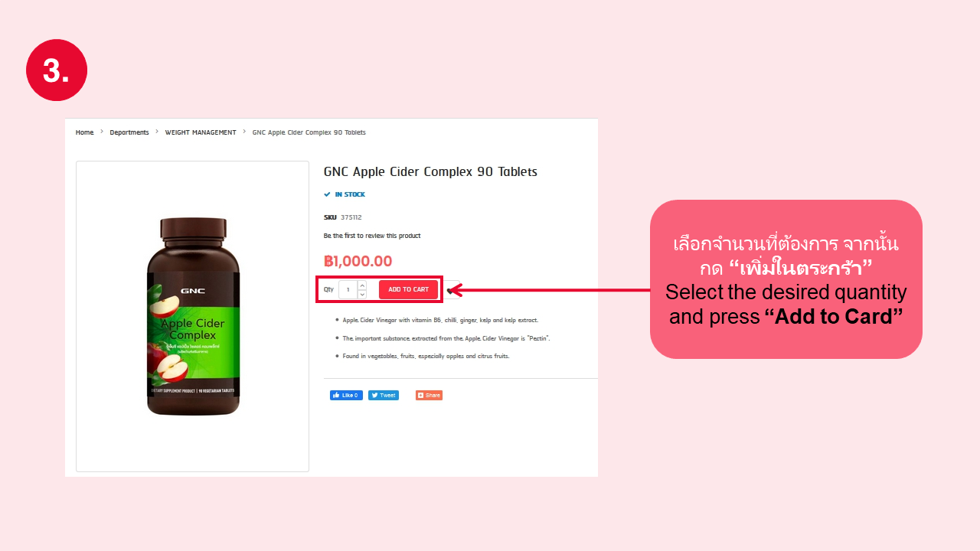Open WEIGHT MANAGEMENT breadcrumb category
The width and height of the screenshot is (980, 551).
tap(201, 132)
